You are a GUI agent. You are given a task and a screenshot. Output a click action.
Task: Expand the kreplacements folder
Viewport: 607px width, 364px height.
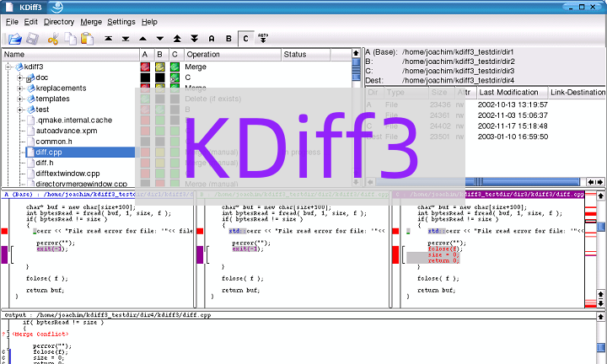[20, 88]
